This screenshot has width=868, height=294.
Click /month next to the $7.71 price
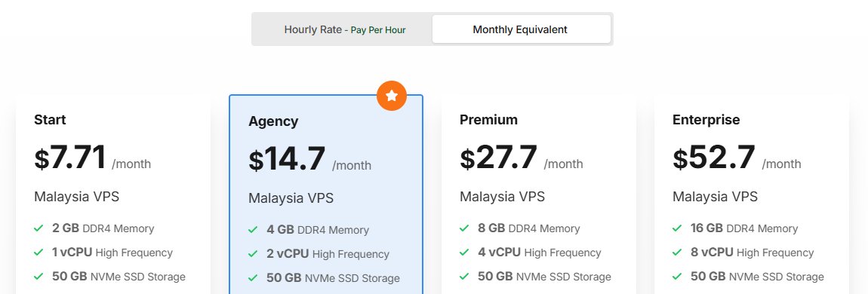pos(131,164)
